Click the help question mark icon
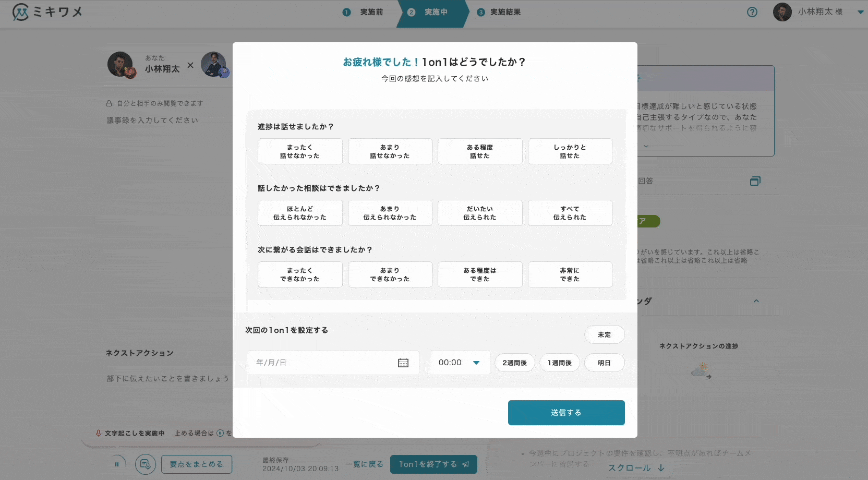This screenshot has width=868, height=480. click(752, 12)
